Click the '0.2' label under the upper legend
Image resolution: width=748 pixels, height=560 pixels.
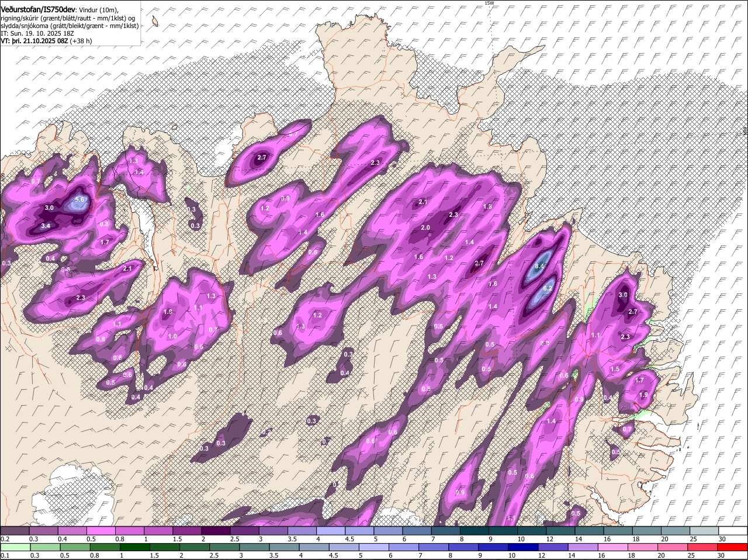[x=5, y=539]
